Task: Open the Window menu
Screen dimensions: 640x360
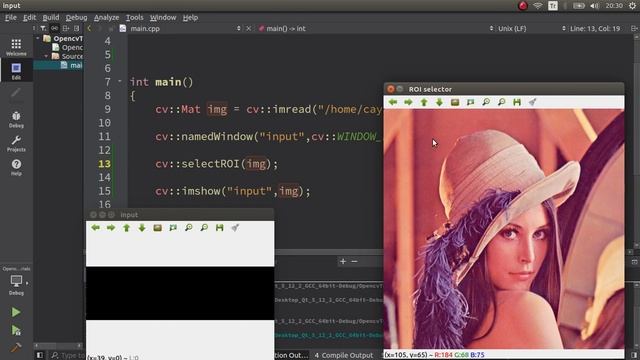Action: point(163,18)
